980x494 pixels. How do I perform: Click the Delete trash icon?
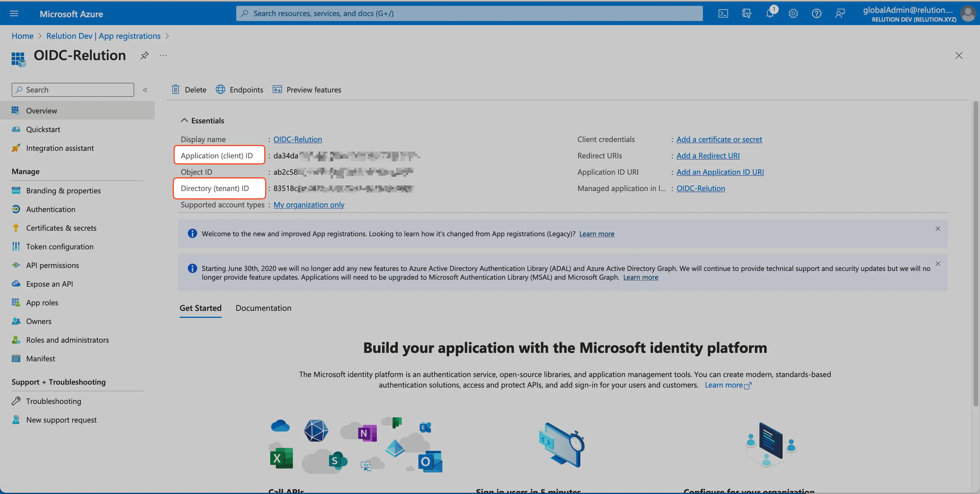[x=175, y=89]
